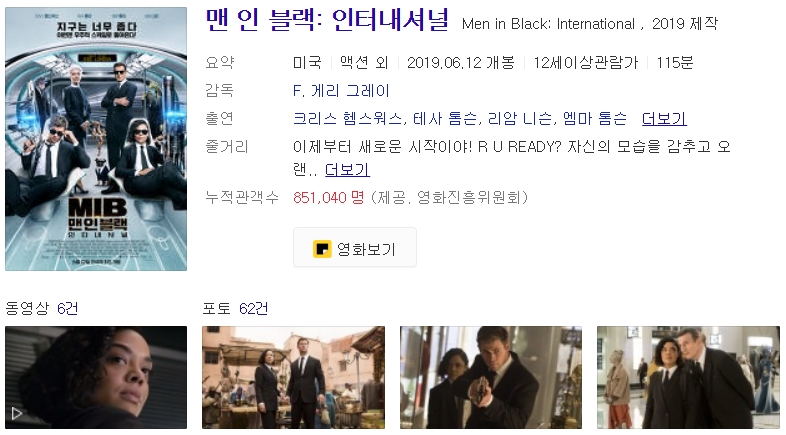Click the Men in Black poster image
786x435 pixels.
tap(96, 139)
